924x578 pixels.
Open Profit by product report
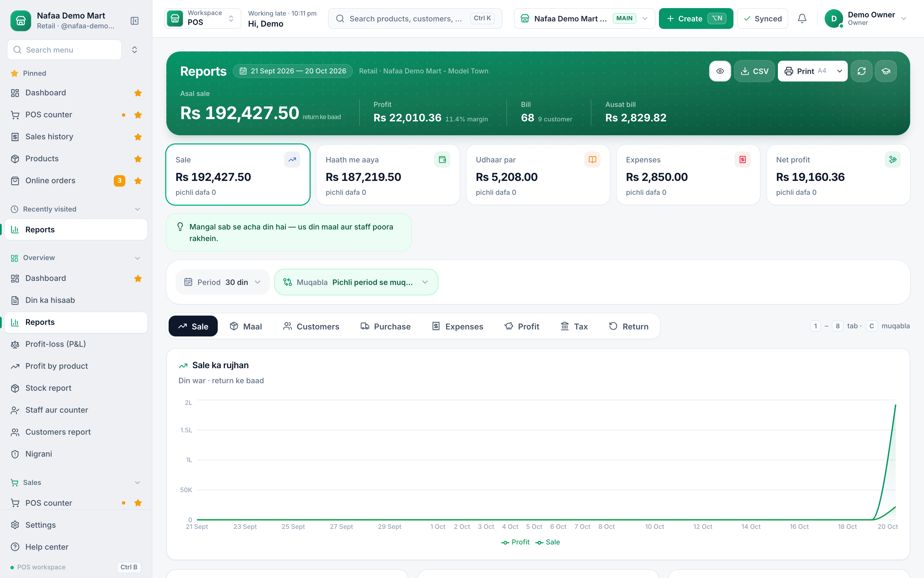click(x=76, y=366)
